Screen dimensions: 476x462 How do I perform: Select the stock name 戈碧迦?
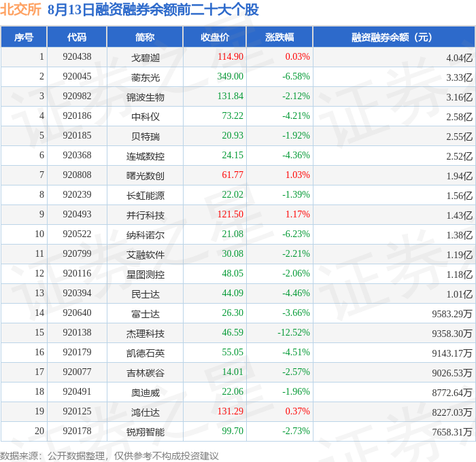[x=145, y=58]
